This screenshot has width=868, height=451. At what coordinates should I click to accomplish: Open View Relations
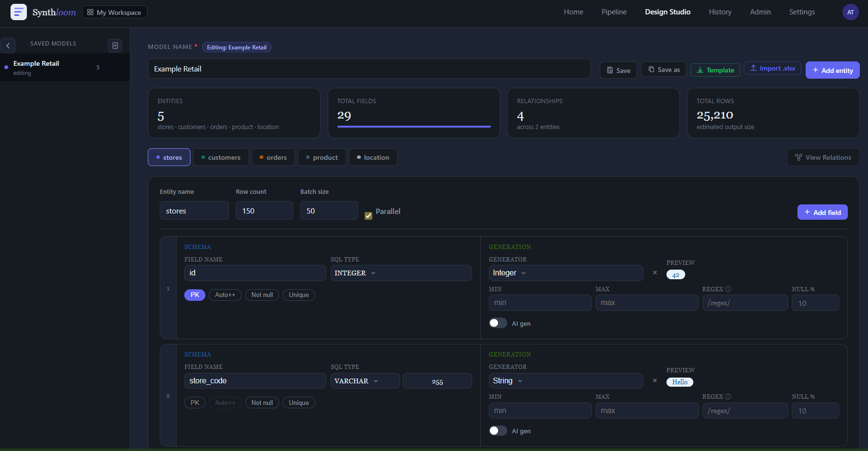(823, 157)
